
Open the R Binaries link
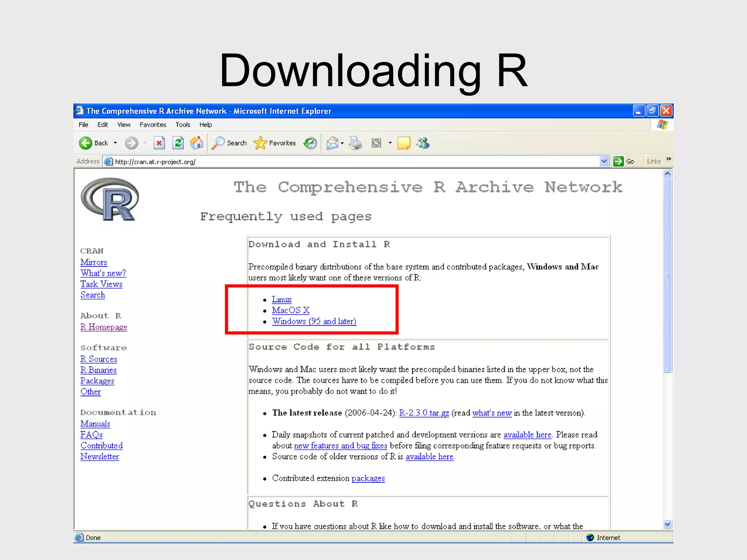(x=98, y=370)
